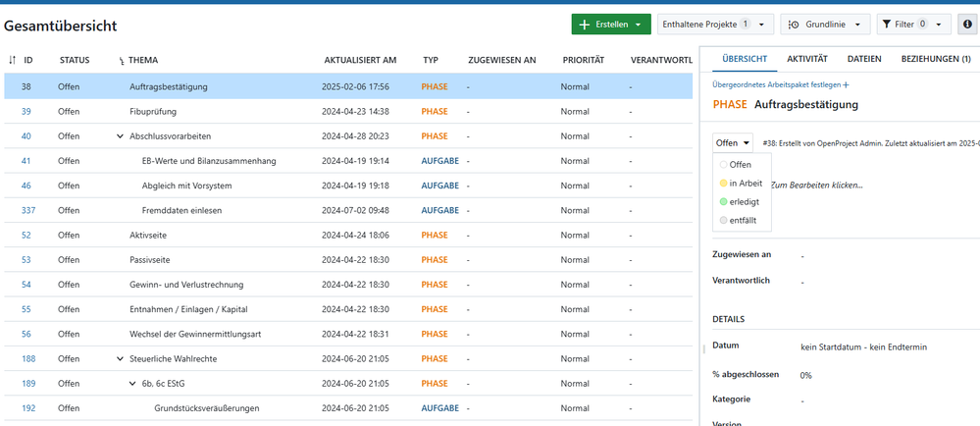The width and height of the screenshot is (980, 426).
Task: Click the info icon button in toolbar
Action: [x=967, y=25]
